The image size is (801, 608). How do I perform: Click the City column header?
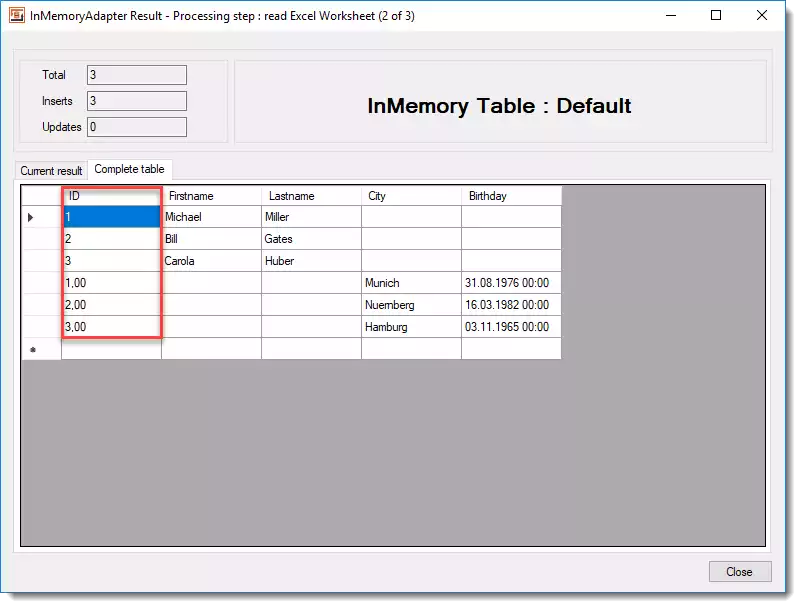411,196
